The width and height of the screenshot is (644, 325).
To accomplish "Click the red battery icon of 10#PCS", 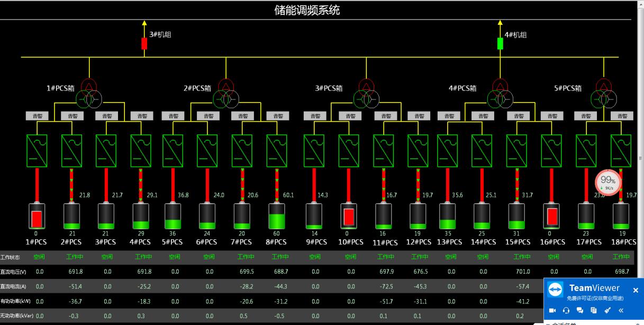I will [349, 216].
